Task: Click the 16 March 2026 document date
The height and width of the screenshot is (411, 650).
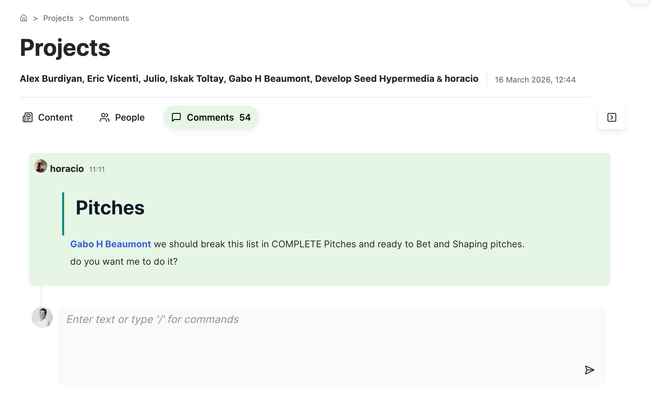Action: [535, 80]
